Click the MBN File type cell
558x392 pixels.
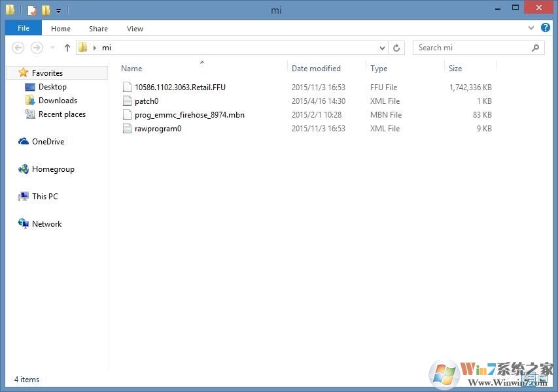pos(386,115)
